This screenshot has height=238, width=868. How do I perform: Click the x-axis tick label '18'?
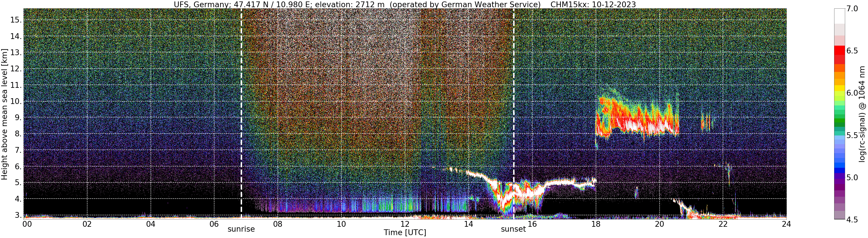tap(596, 224)
